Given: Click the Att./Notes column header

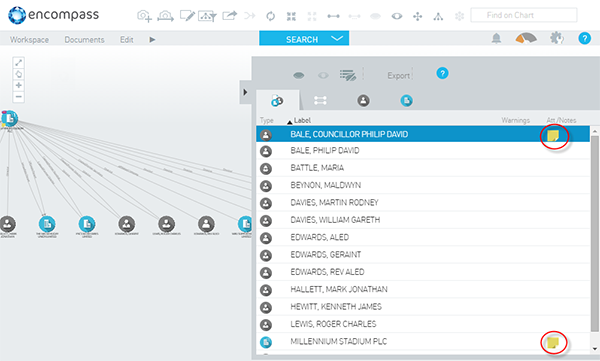Looking at the screenshot, I should click(561, 120).
